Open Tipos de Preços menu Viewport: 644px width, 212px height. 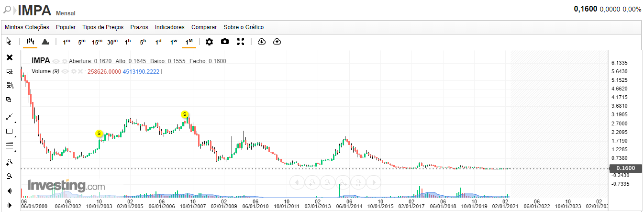[x=103, y=27]
